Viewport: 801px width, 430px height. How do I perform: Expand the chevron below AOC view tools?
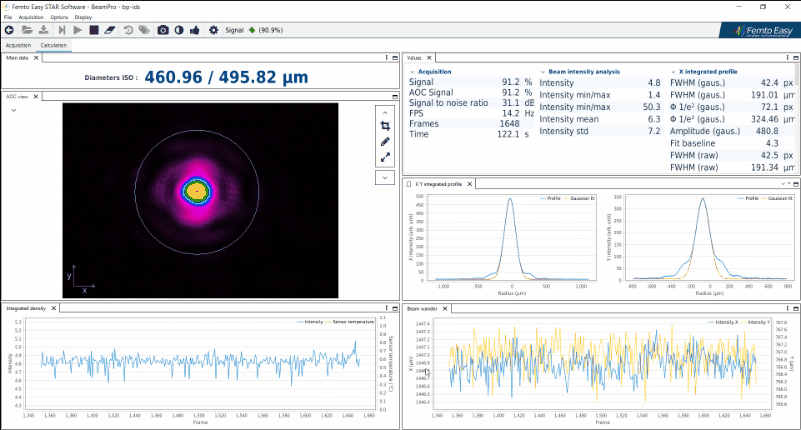pyautogui.click(x=385, y=177)
